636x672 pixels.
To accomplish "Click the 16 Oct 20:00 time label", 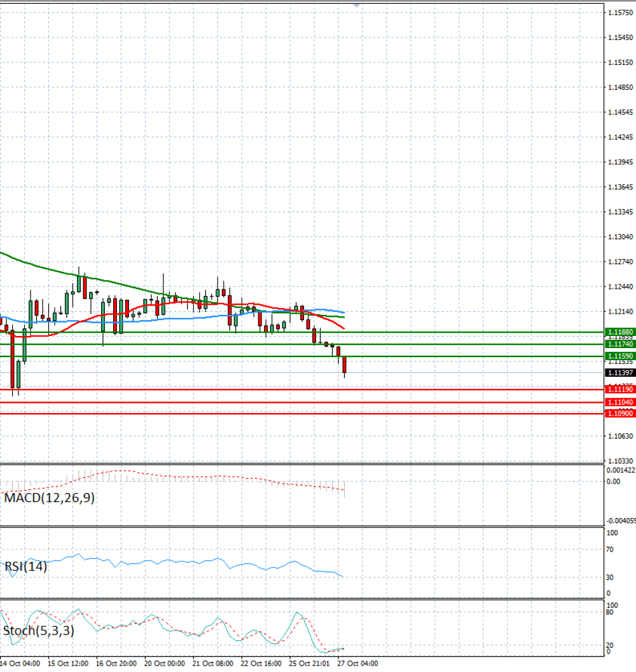I will 116,664.
